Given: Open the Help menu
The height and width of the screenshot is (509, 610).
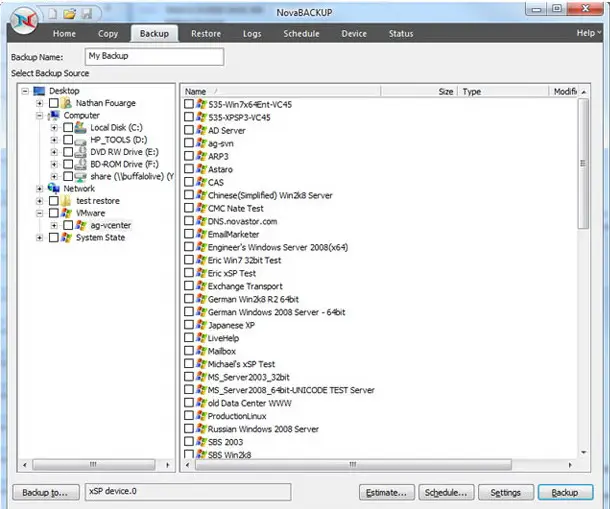Looking at the screenshot, I should (589, 33).
